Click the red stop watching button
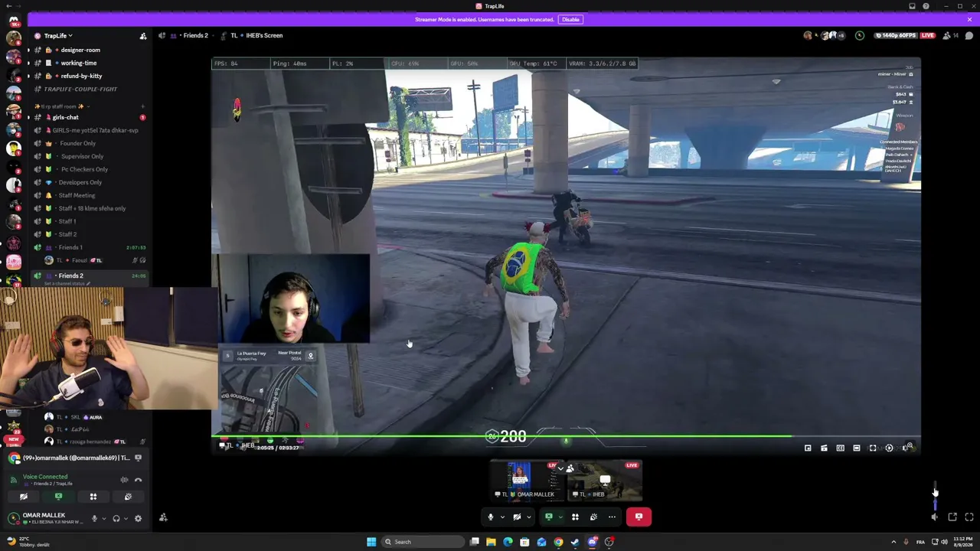 [639, 517]
